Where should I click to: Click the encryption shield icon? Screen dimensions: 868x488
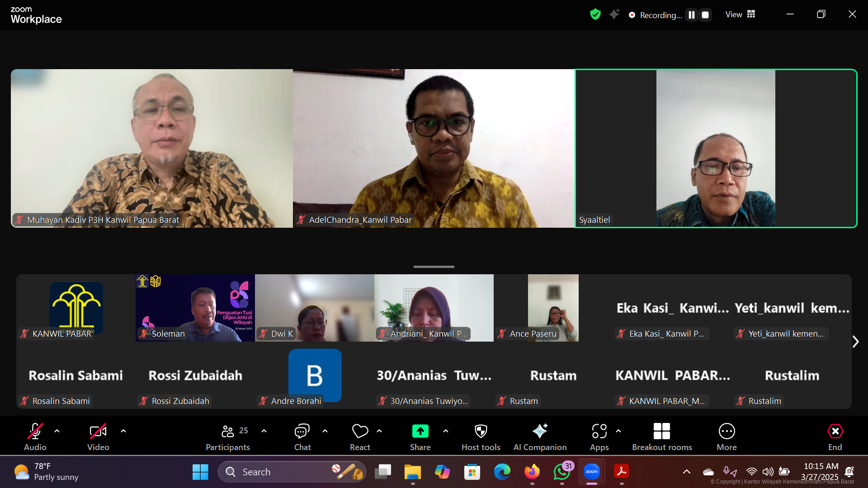(595, 14)
